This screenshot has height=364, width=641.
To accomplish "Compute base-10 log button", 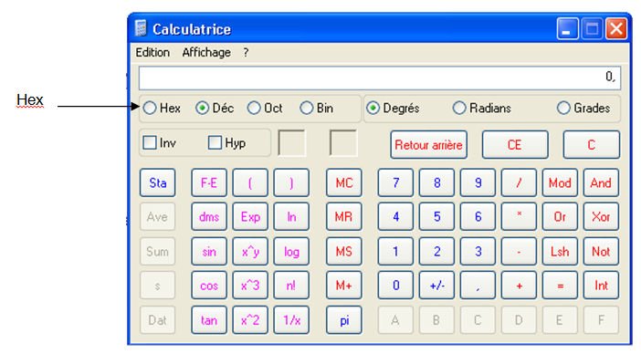I will click(291, 251).
